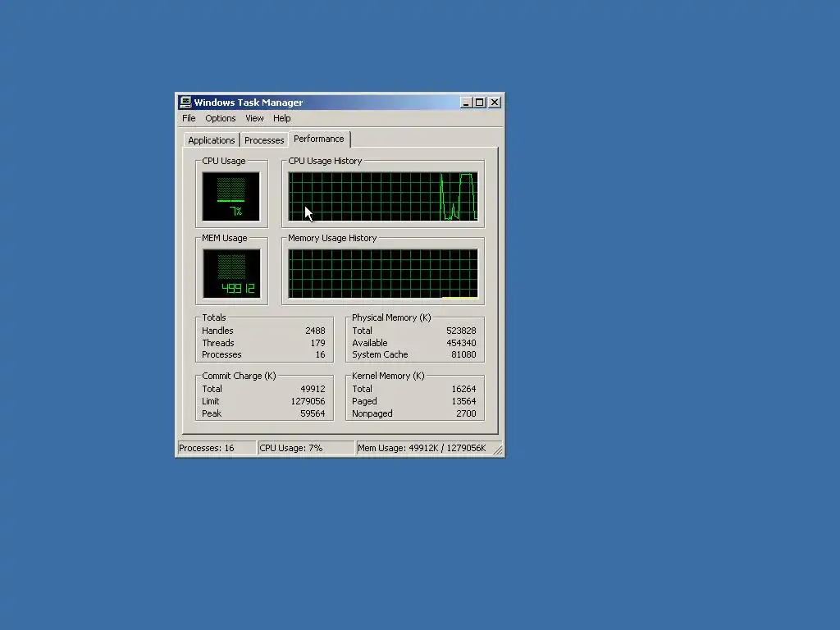Screen dimensions: 840x630
Task: Click Physical Memory Total value 523828
Action: (461, 331)
